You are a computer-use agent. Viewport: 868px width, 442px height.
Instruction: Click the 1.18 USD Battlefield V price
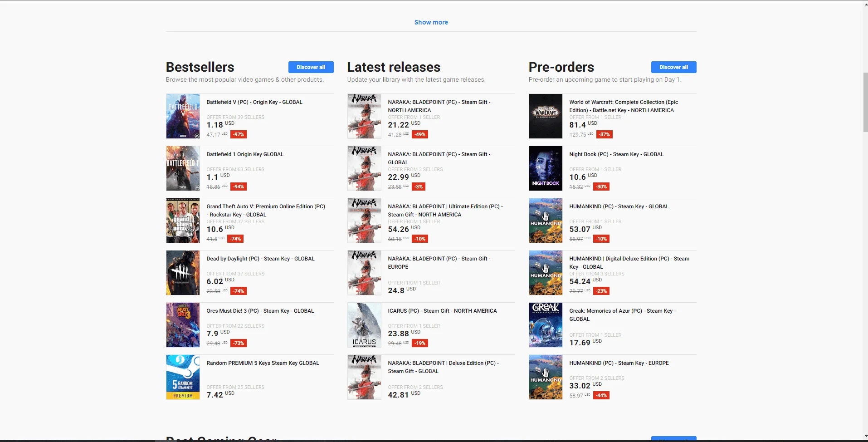pos(220,124)
